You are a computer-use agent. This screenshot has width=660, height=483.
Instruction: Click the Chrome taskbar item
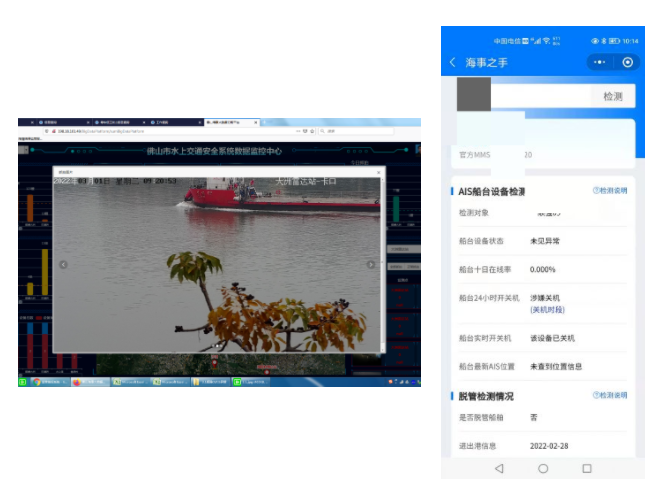pos(45,382)
